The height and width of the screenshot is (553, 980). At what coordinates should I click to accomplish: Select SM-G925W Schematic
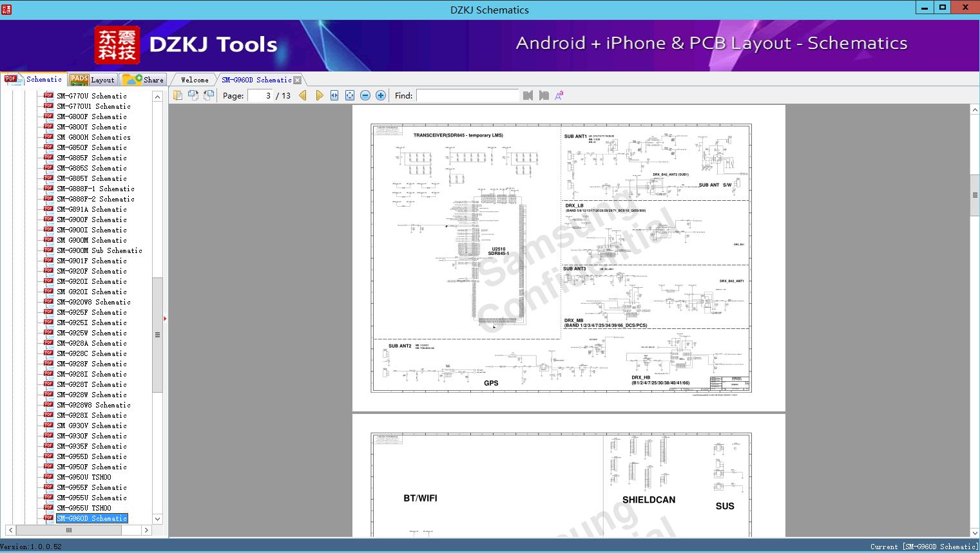pyautogui.click(x=91, y=333)
